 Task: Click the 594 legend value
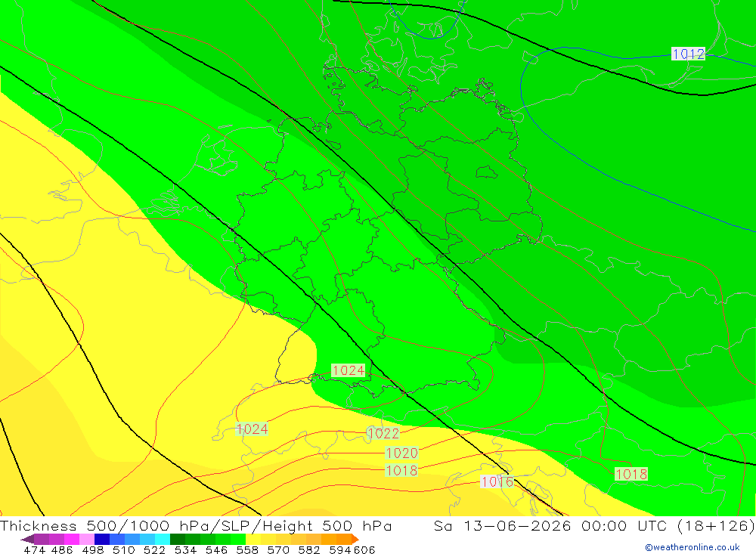coord(340,549)
